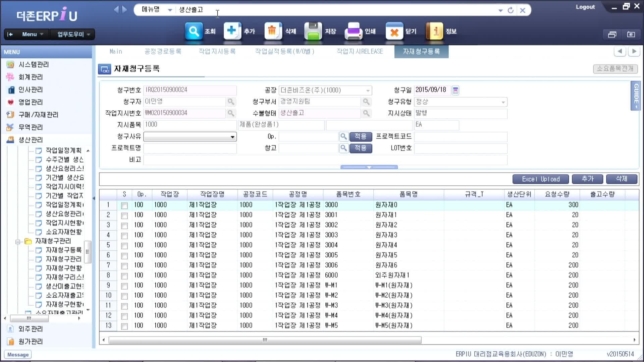
Task: Collapse the 자재청구관리 tree folder
Action: [18, 242]
